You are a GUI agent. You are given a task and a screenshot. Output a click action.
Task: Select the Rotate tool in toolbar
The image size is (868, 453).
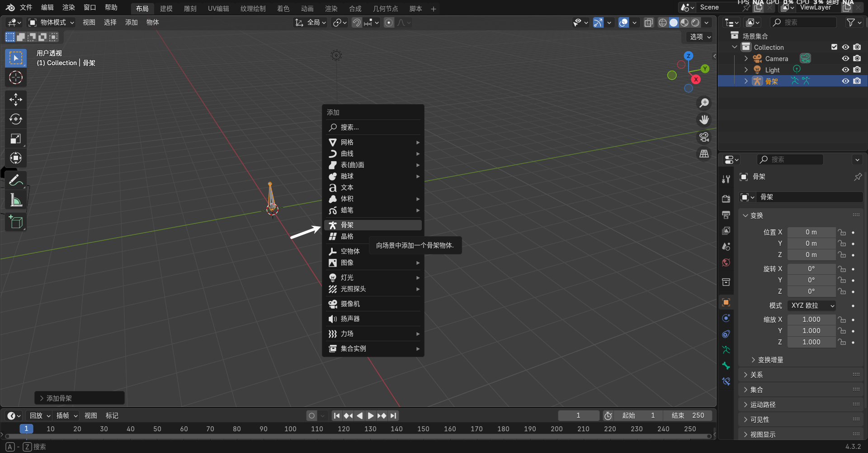pyautogui.click(x=16, y=119)
